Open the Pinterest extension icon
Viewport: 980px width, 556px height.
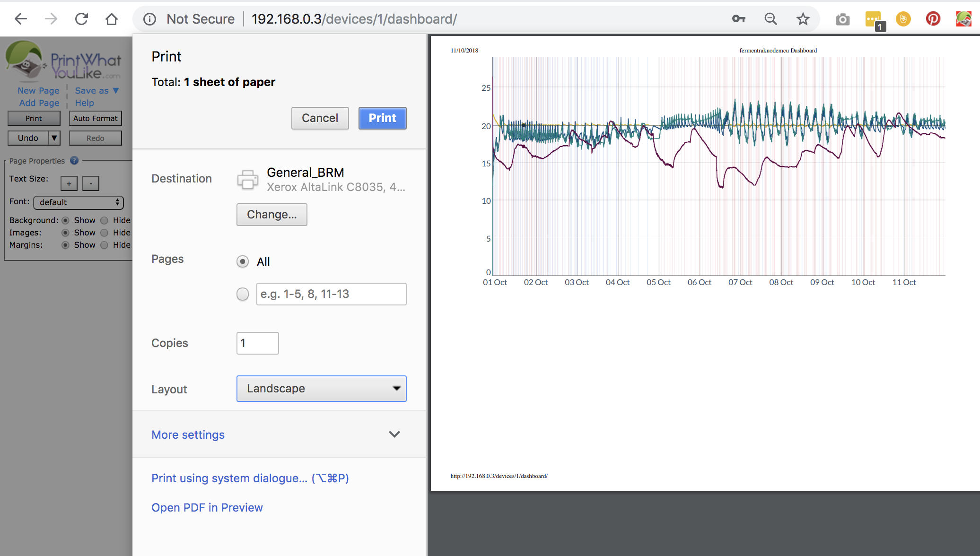pos(933,19)
